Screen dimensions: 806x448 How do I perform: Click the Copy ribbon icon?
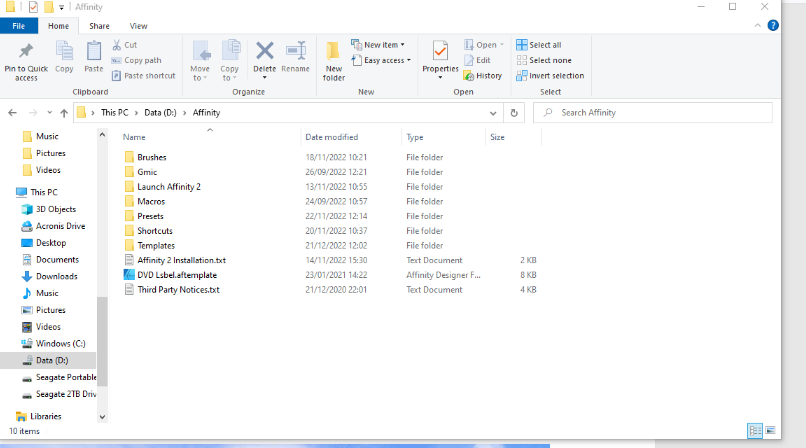point(64,51)
